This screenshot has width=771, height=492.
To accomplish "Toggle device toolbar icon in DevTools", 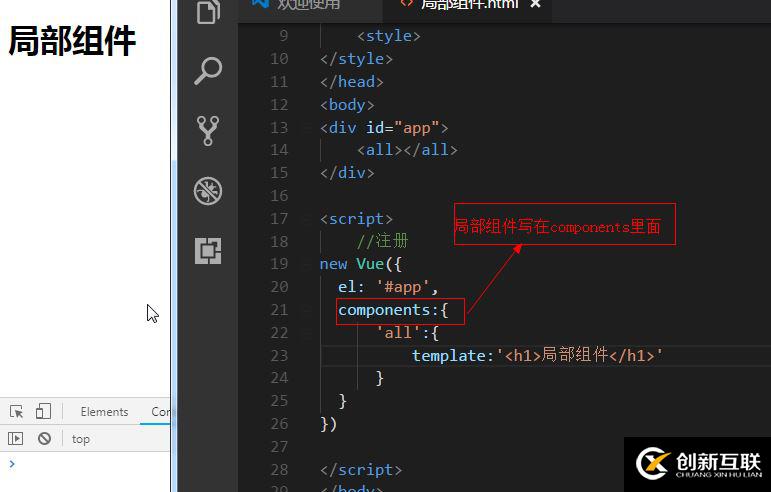I will click(x=43, y=411).
